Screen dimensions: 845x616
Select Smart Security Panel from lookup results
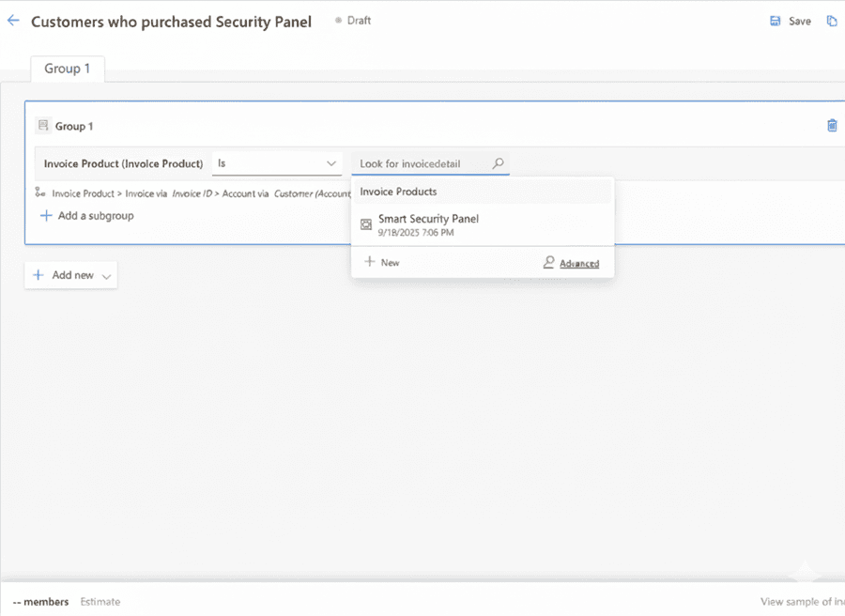click(x=428, y=219)
